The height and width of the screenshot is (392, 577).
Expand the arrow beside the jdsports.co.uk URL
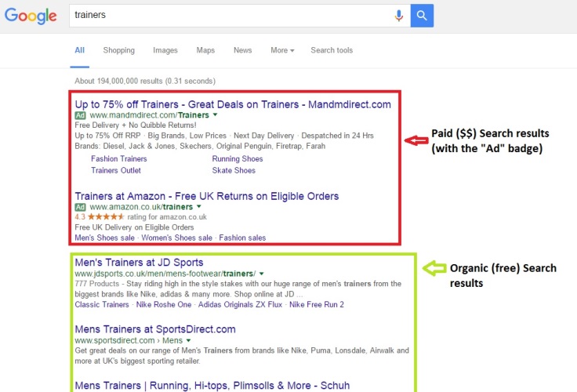click(x=262, y=274)
